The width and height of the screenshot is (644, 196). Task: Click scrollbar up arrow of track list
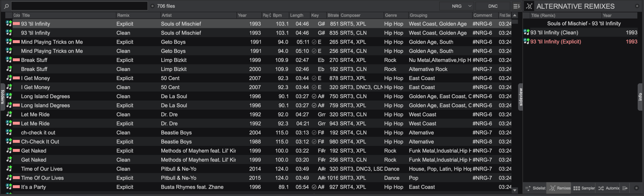(515, 15)
